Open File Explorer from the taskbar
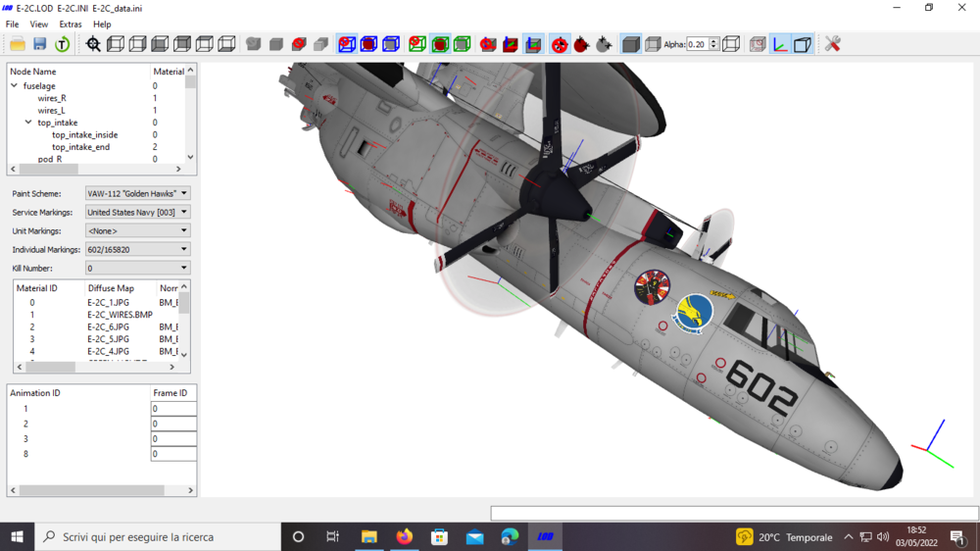 coord(368,536)
